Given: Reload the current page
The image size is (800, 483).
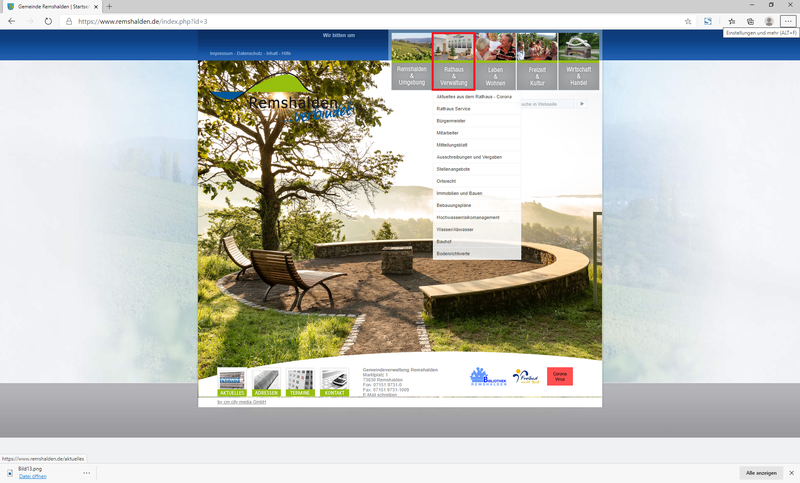Looking at the screenshot, I should 48,21.
